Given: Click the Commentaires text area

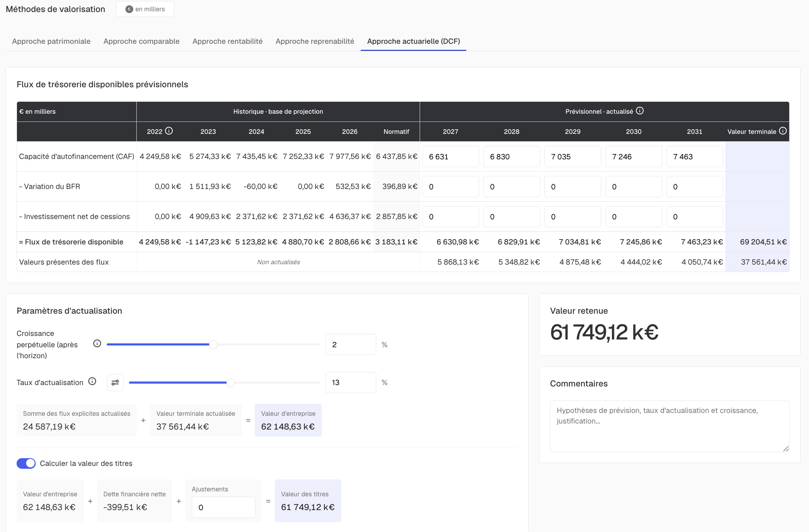Looking at the screenshot, I should point(669,426).
